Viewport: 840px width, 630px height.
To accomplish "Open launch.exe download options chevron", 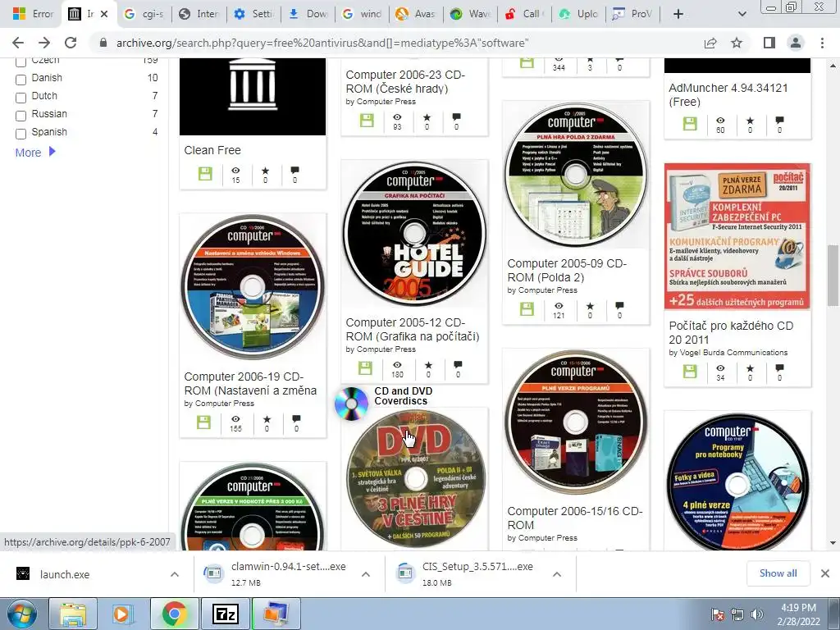I will coord(175,574).
